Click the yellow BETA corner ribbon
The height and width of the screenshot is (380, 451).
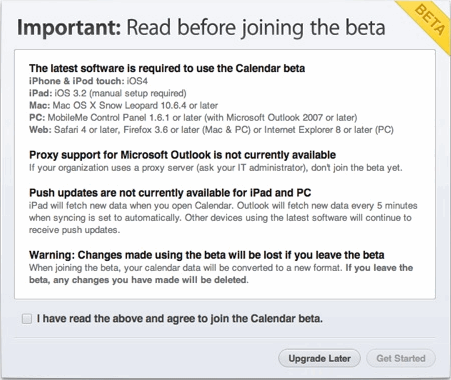[x=429, y=22]
